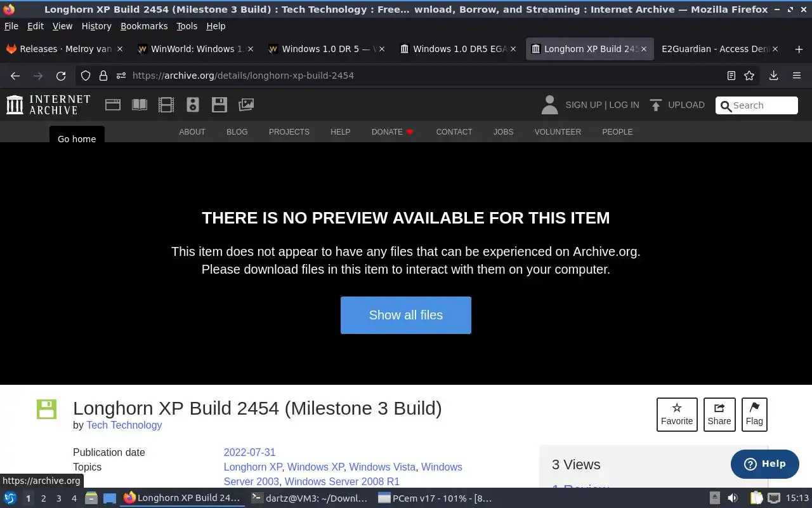Click the SIGN UP link
Screen dimensions: 812x508
pos(583,105)
